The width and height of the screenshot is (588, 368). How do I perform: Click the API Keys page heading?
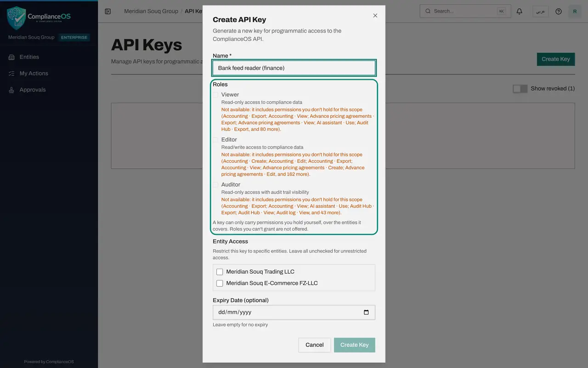pos(147,45)
